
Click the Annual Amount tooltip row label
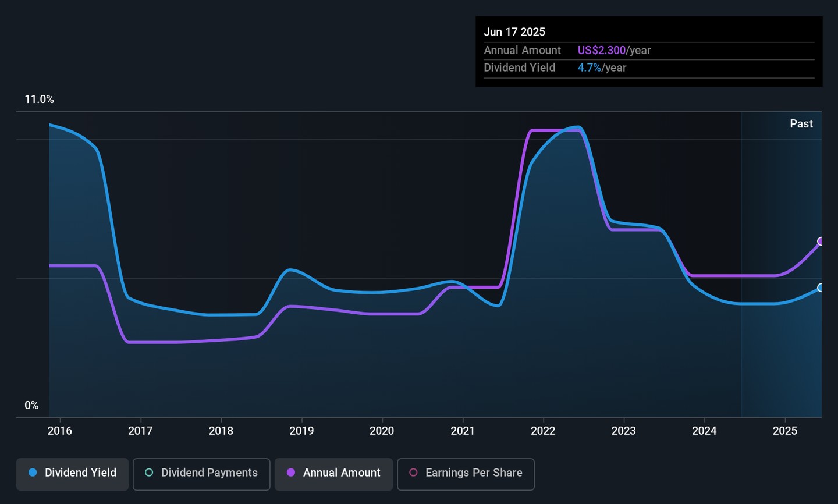[x=522, y=51]
